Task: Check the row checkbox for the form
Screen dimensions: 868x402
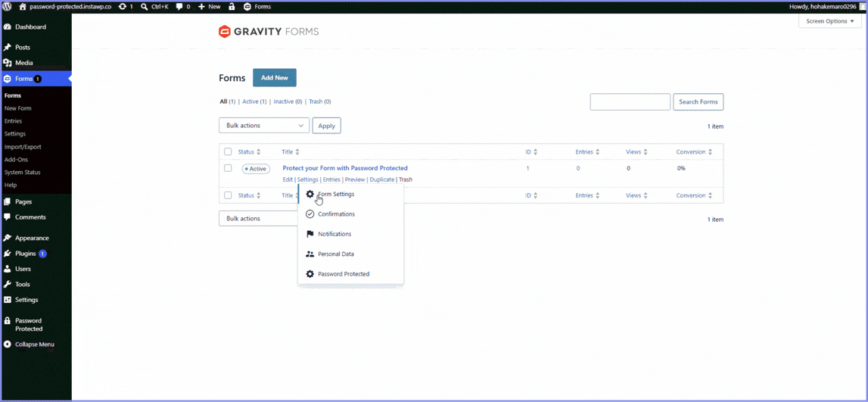Action: 228,168
